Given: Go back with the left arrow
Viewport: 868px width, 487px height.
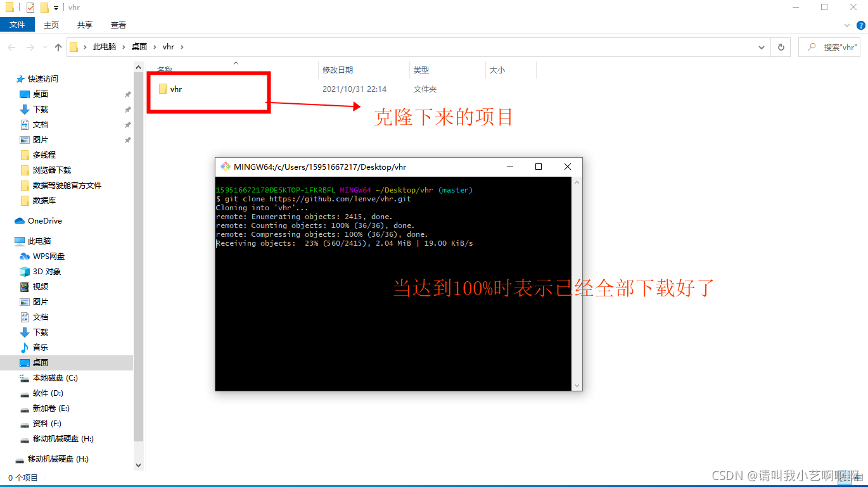Looking at the screenshot, I should pyautogui.click(x=11, y=47).
